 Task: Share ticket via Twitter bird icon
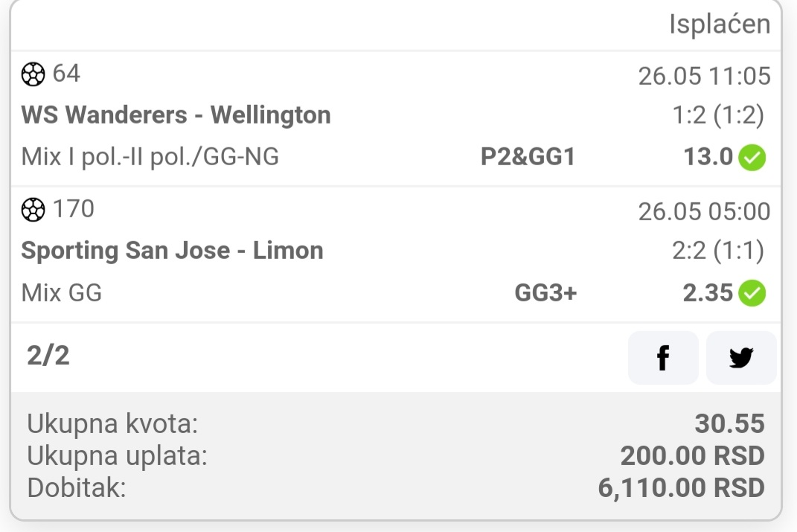(x=741, y=358)
